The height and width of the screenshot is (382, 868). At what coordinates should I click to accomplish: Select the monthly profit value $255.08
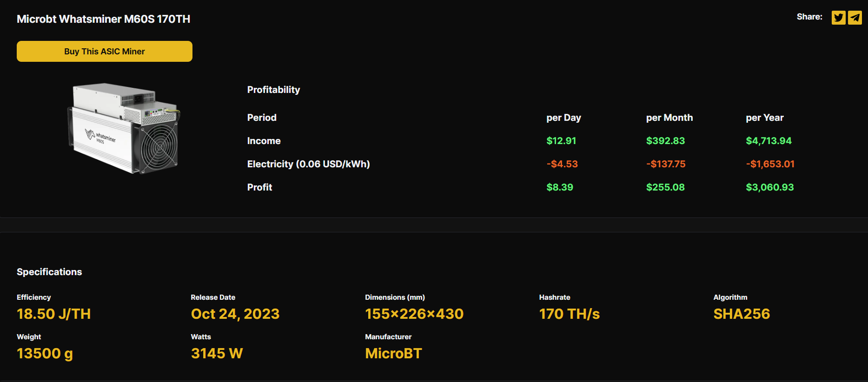[x=665, y=187]
